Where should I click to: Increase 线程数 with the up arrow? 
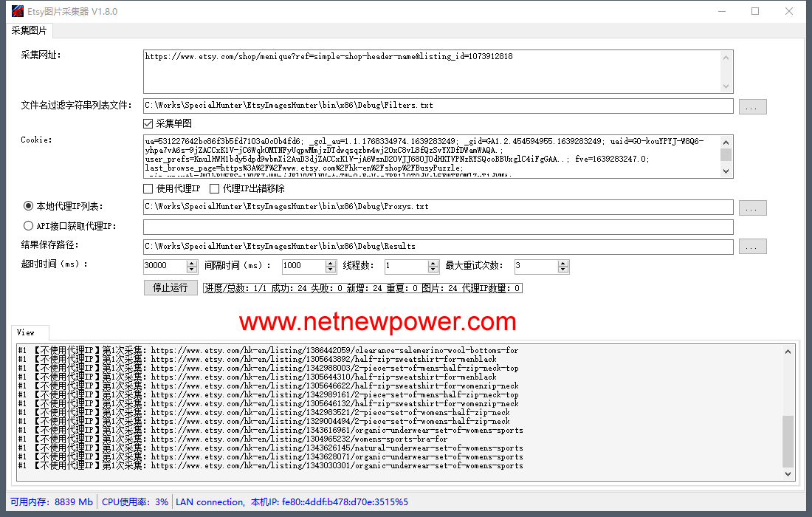pyautogui.click(x=433, y=263)
